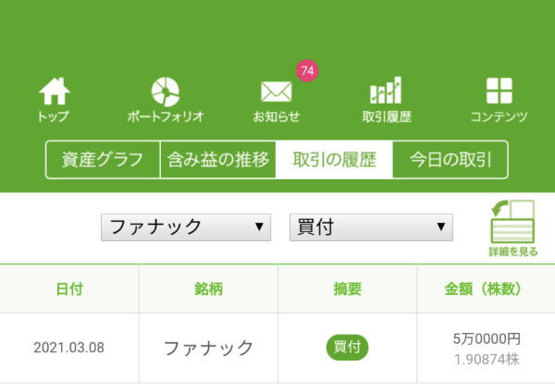Click the 買付 dropdown arrow
This screenshot has width=555, height=392.
pos(441,227)
